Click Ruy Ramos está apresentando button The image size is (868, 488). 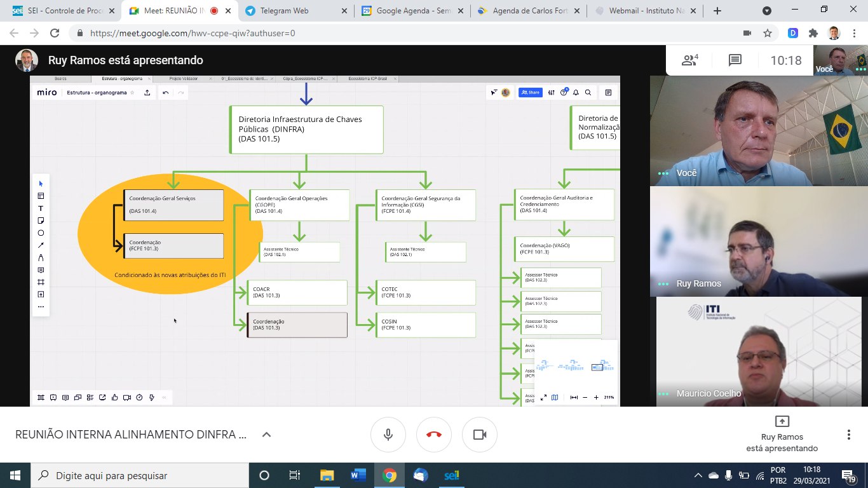[782, 434]
